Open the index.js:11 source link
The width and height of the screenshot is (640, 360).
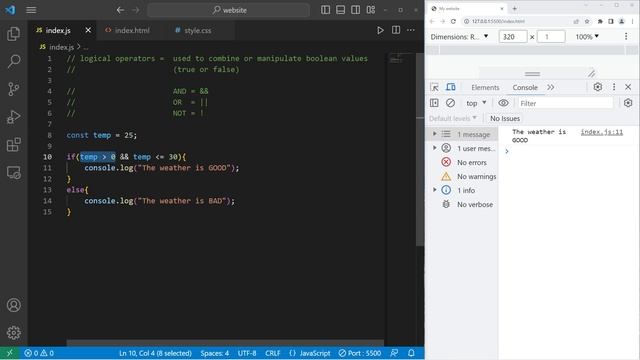(x=602, y=132)
